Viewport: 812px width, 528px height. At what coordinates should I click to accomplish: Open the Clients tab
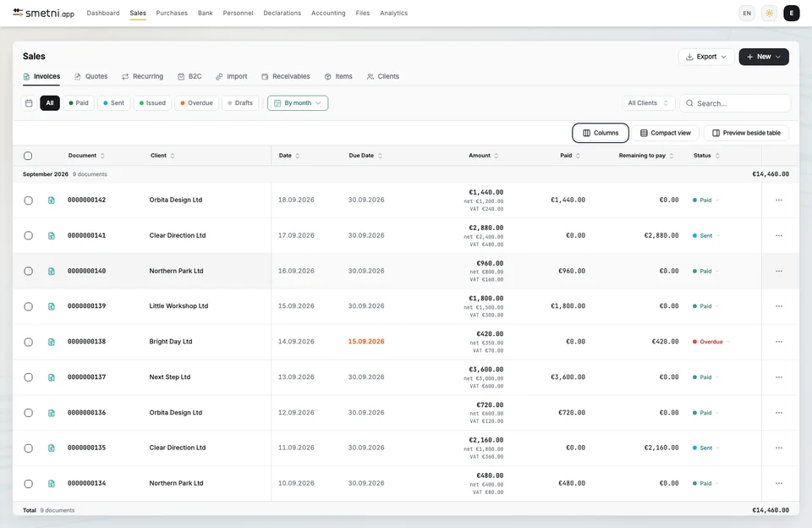383,76
